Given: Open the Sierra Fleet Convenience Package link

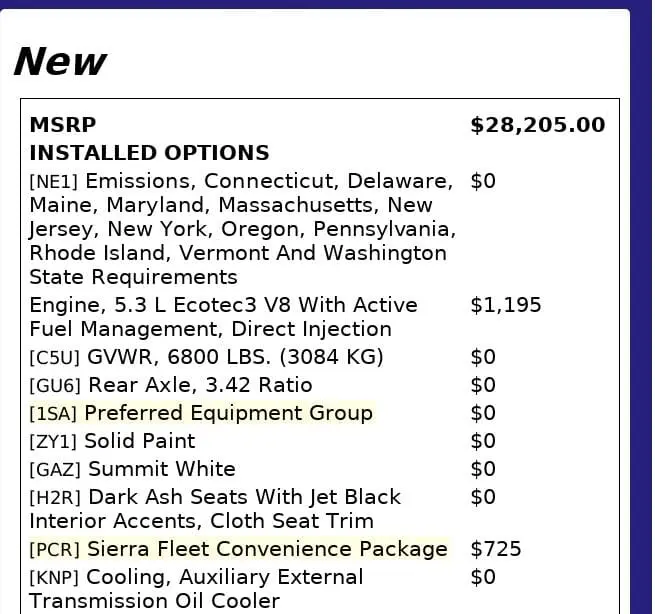Looking at the screenshot, I should [267, 549].
